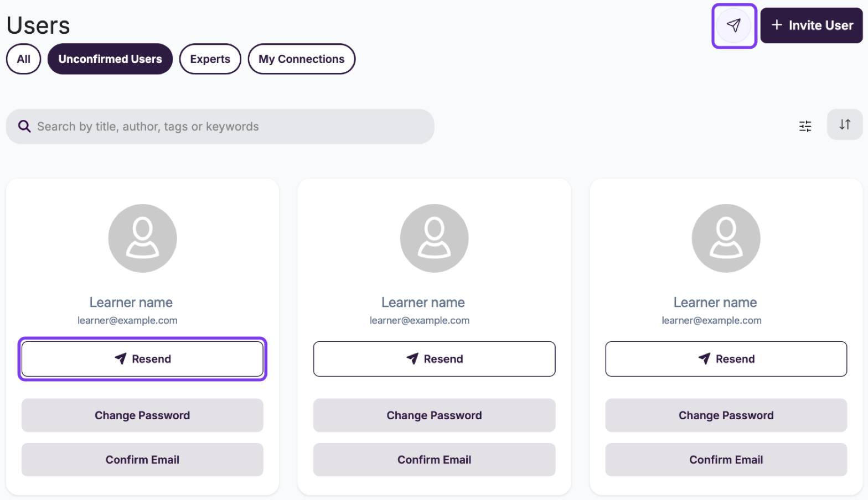Screen dimensions: 868x500
Task: Change Password on the first learner card
Action: pos(142,415)
